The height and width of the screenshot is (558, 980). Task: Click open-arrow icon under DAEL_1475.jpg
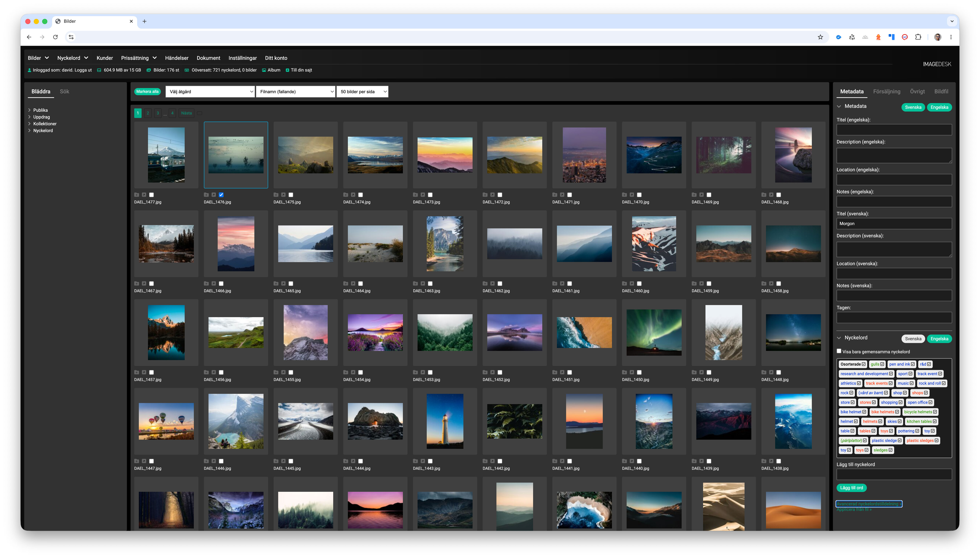[x=284, y=195]
